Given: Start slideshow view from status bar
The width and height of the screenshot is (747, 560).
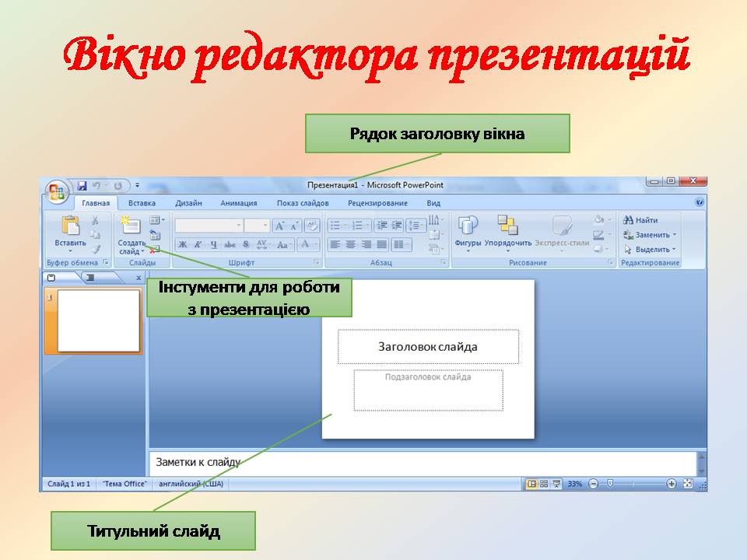Looking at the screenshot, I should [556, 484].
